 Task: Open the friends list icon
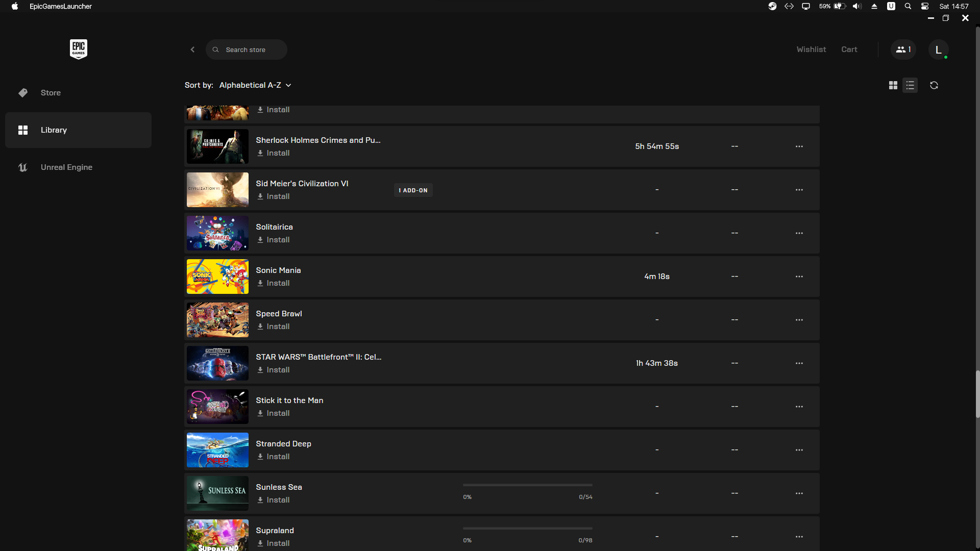point(903,49)
